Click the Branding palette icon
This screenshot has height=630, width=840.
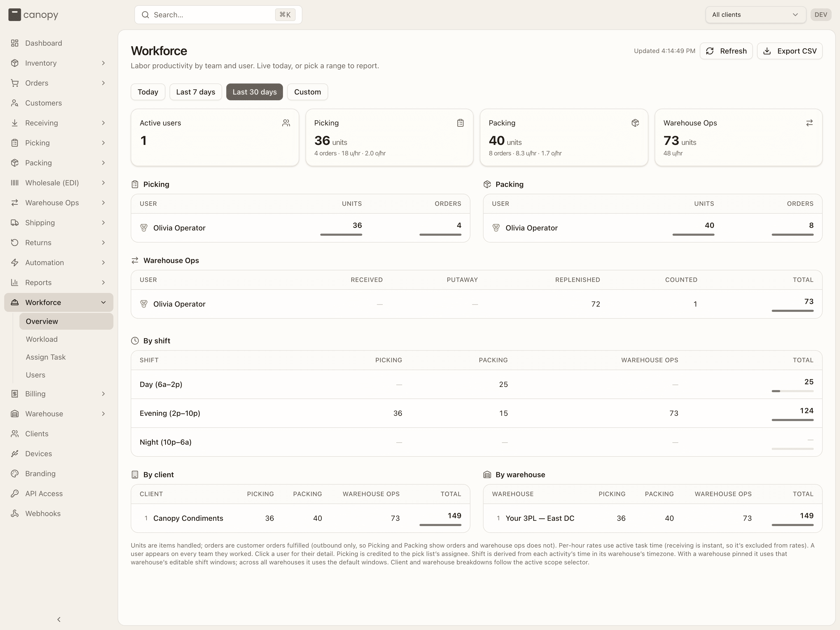coord(14,474)
